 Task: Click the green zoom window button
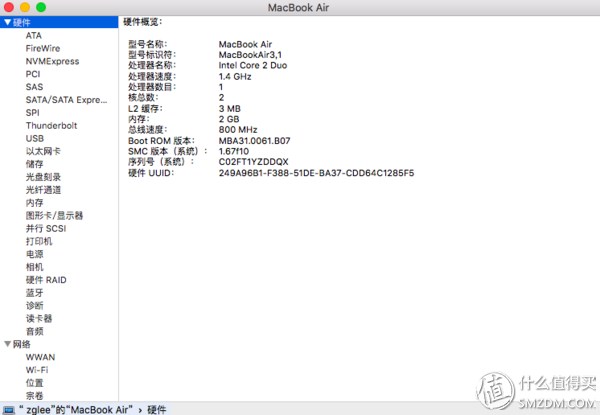[x=41, y=7]
